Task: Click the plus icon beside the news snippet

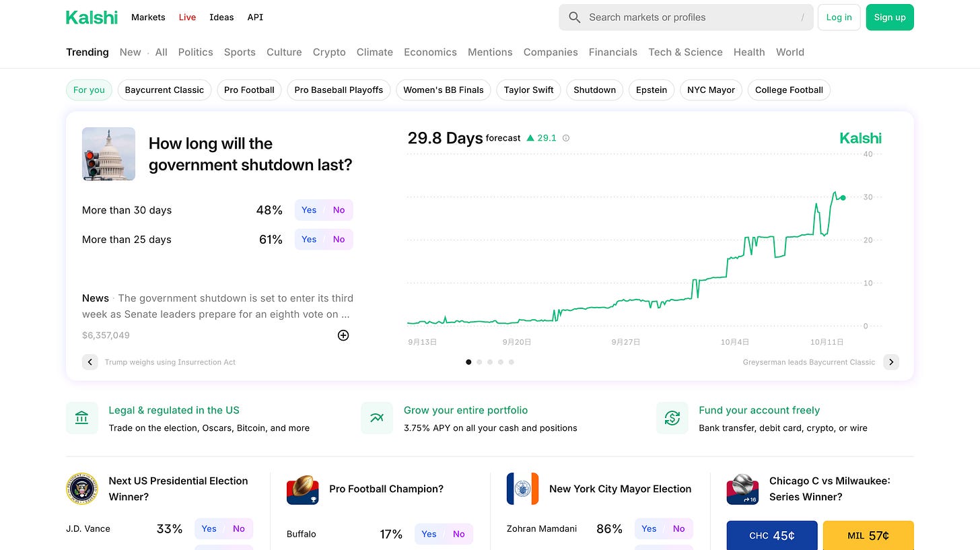Action: 343,335
